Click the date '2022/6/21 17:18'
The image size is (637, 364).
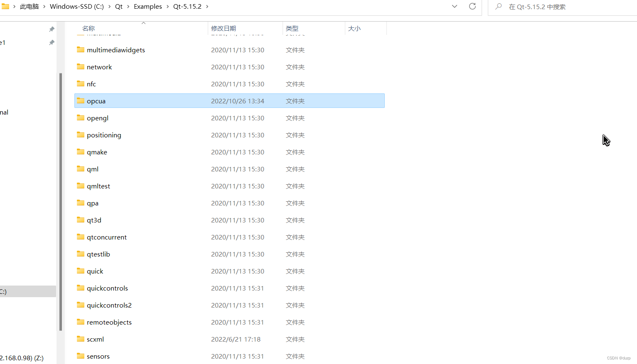point(236,339)
